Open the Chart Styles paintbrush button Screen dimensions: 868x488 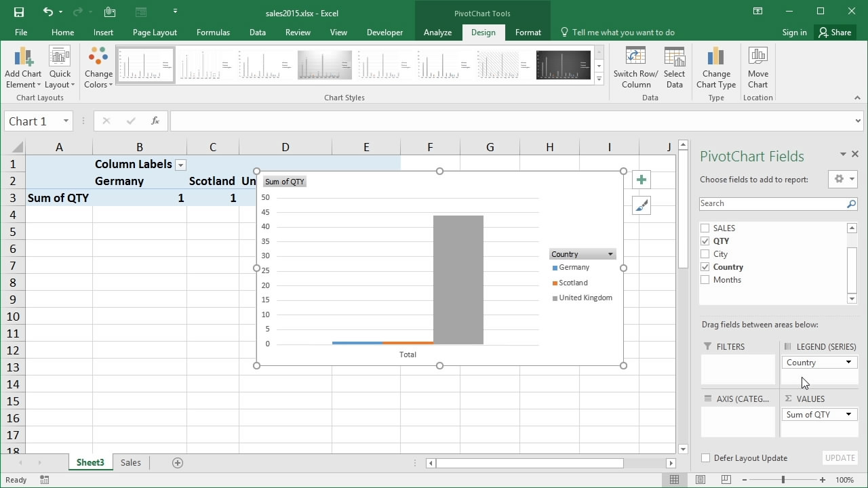pos(641,205)
